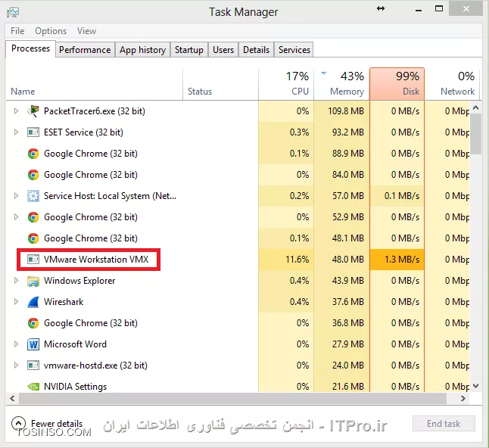
Task: Click the Fewer details link
Action: coord(57,424)
